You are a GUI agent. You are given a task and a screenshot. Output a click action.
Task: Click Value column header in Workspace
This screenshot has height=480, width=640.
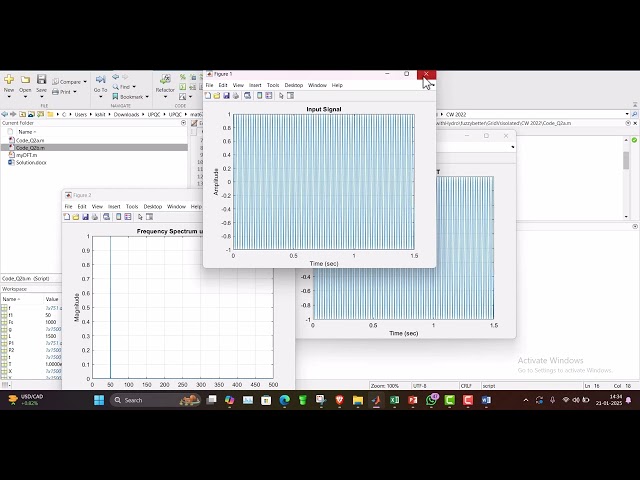(x=52, y=299)
